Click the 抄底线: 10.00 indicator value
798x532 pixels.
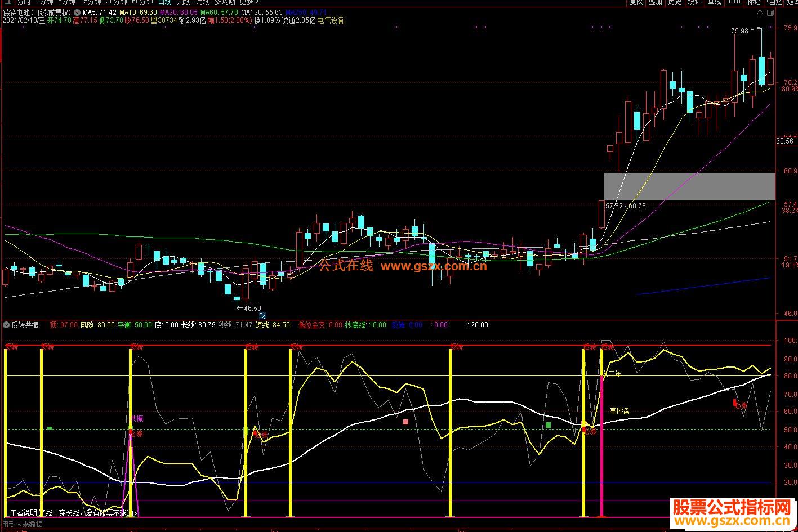point(366,325)
